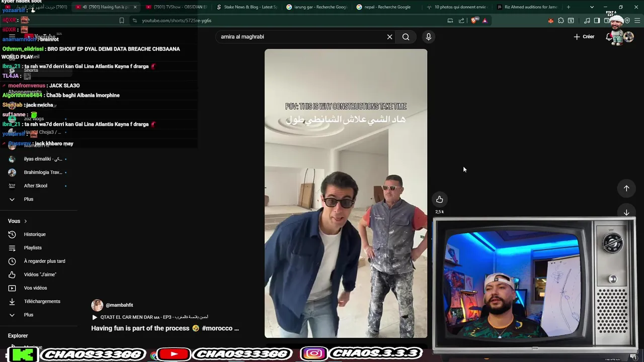Click the watch later clock icon
This screenshot has height=362, width=644.
click(x=12, y=261)
